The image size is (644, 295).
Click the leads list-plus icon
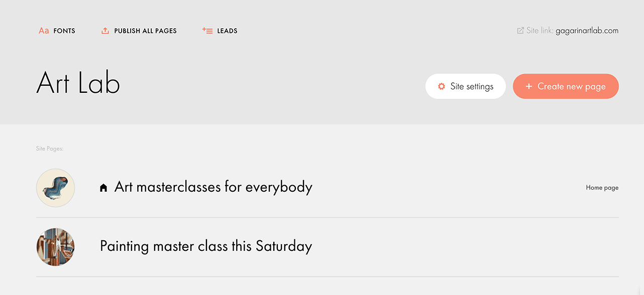[207, 31]
